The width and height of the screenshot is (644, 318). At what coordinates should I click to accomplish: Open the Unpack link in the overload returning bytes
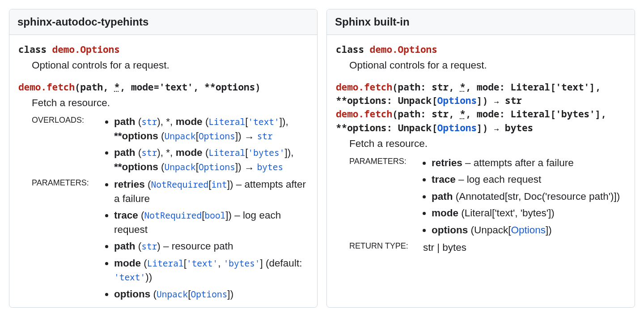pyautogui.click(x=180, y=167)
